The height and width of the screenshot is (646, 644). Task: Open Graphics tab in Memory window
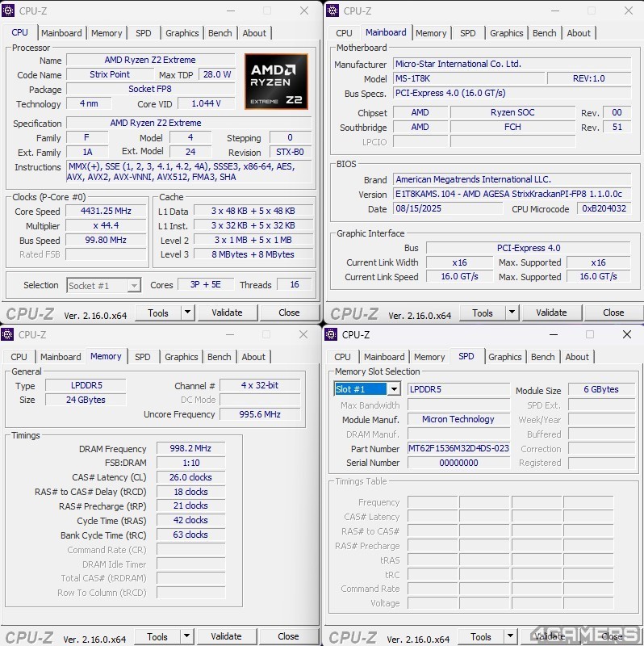pos(182,357)
